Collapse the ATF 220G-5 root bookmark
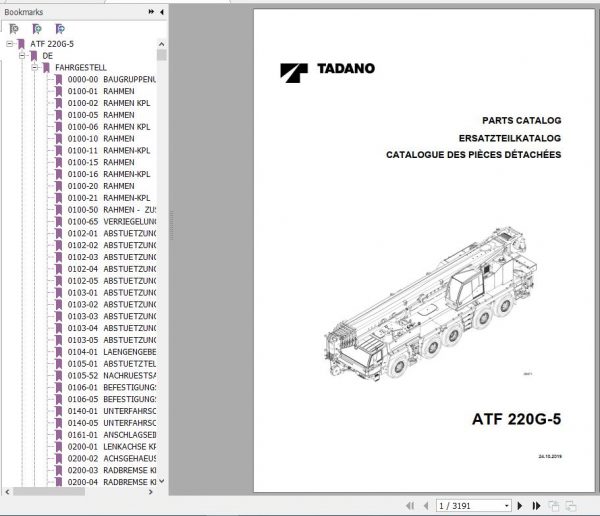This screenshot has height=516, width=600. pyautogui.click(x=10, y=44)
